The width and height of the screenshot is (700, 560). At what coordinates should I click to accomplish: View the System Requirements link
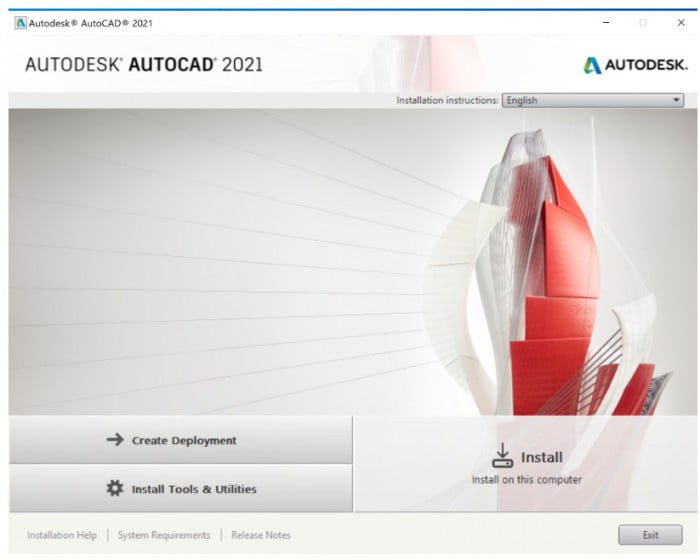(164, 535)
